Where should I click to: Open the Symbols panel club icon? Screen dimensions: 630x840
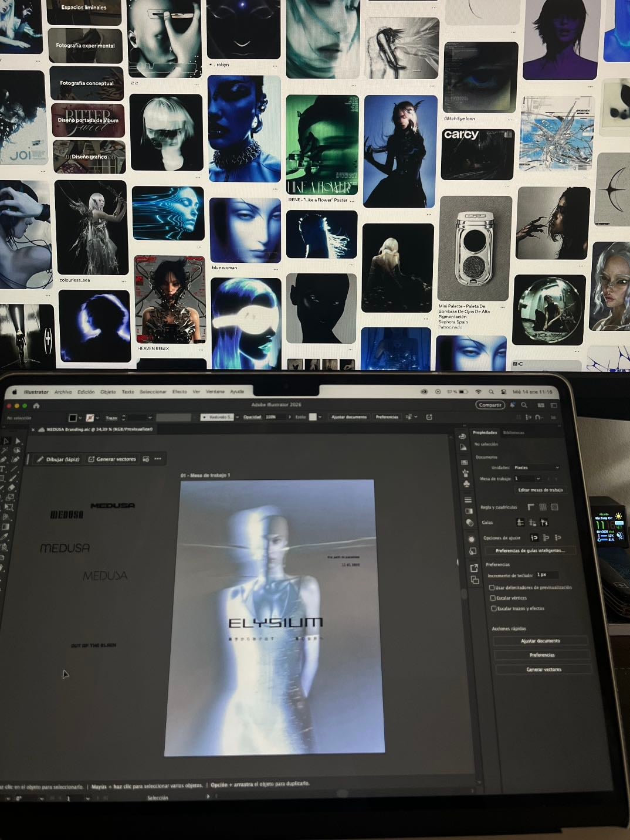point(467,483)
